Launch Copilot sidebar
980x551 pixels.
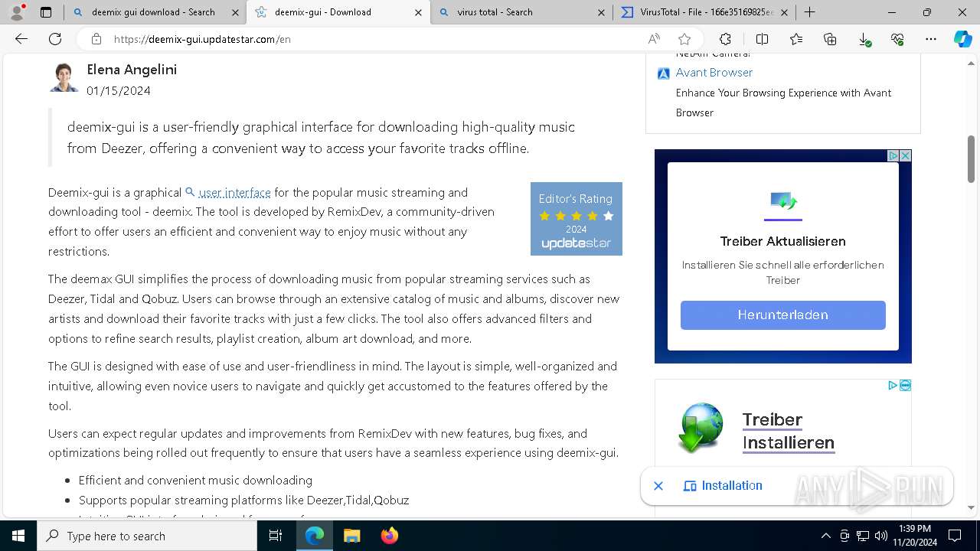[962, 39]
